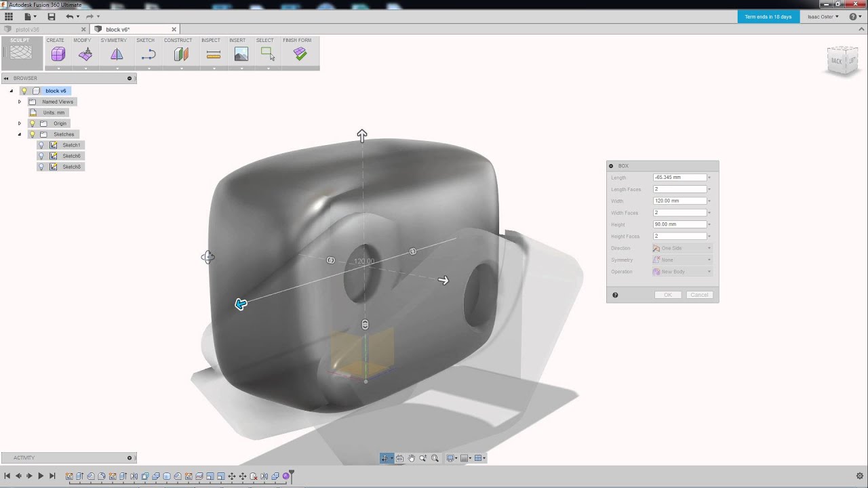Screen dimensions: 868x488
Task: Collapse the Sketches tree node
Action: [20, 134]
